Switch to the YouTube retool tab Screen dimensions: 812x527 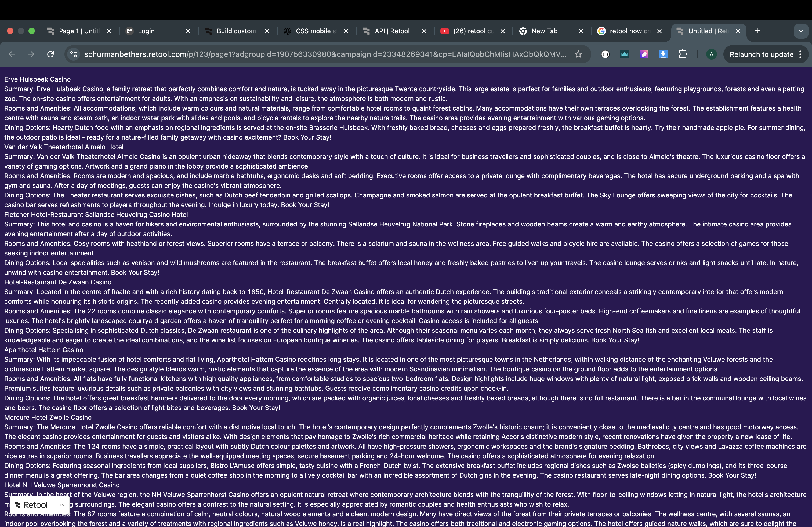[473, 31]
